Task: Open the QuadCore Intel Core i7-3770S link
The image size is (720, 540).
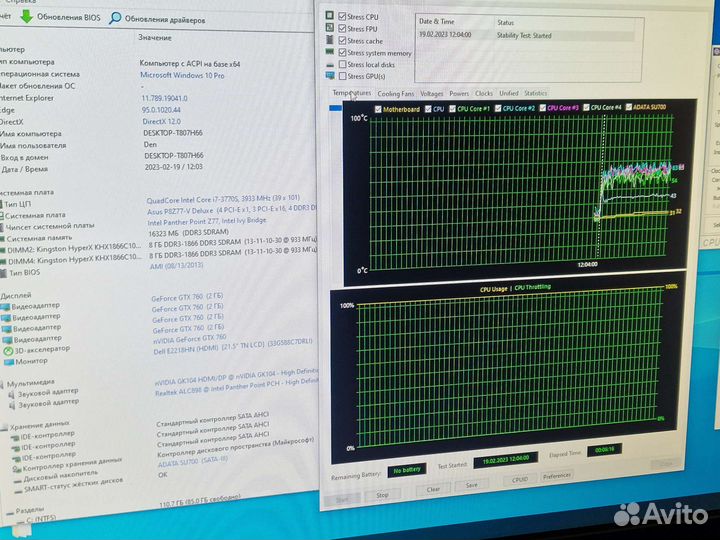Action: (x=223, y=199)
